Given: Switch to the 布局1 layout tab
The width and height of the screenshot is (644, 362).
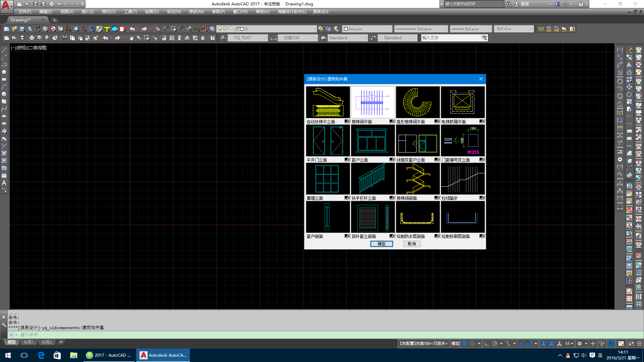Looking at the screenshot, I should pyautogui.click(x=28, y=342).
